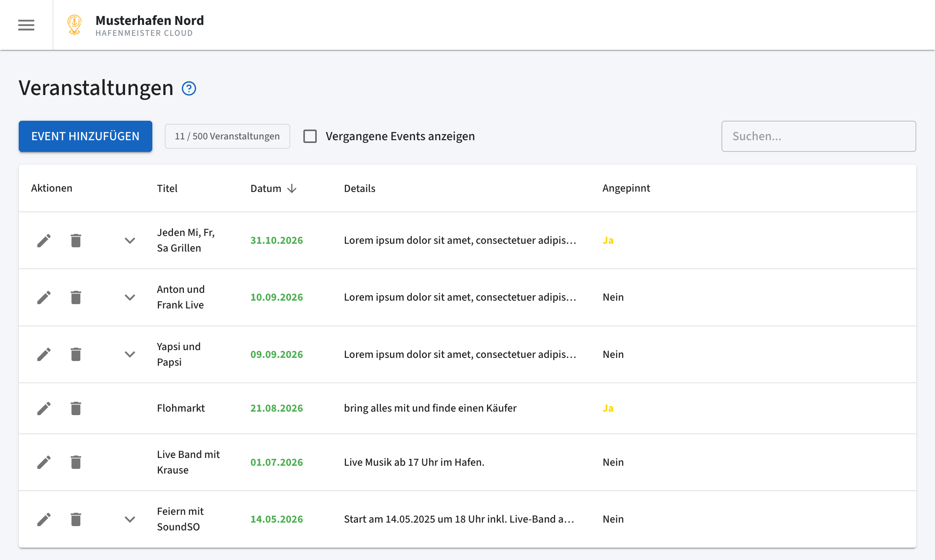This screenshot has width=935, height=560.
Task: Delete the Yapsi und Papsi event
Action: click(76, 354)
